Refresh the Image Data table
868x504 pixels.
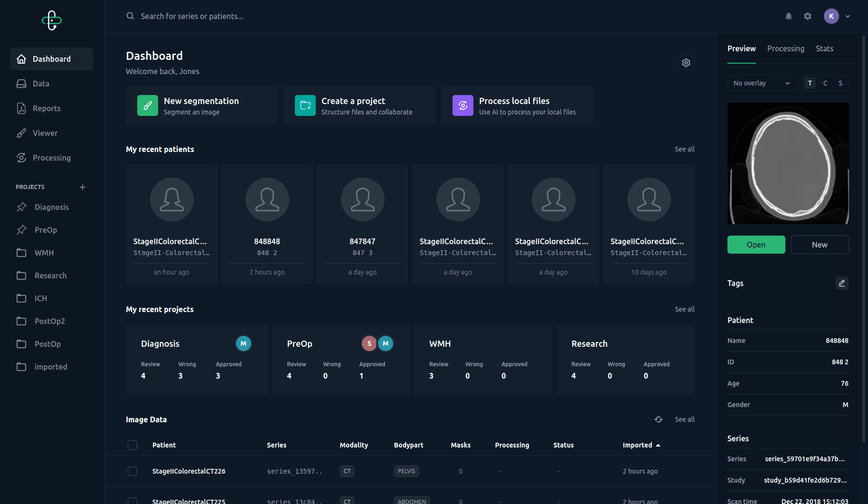tap(658, 419)
